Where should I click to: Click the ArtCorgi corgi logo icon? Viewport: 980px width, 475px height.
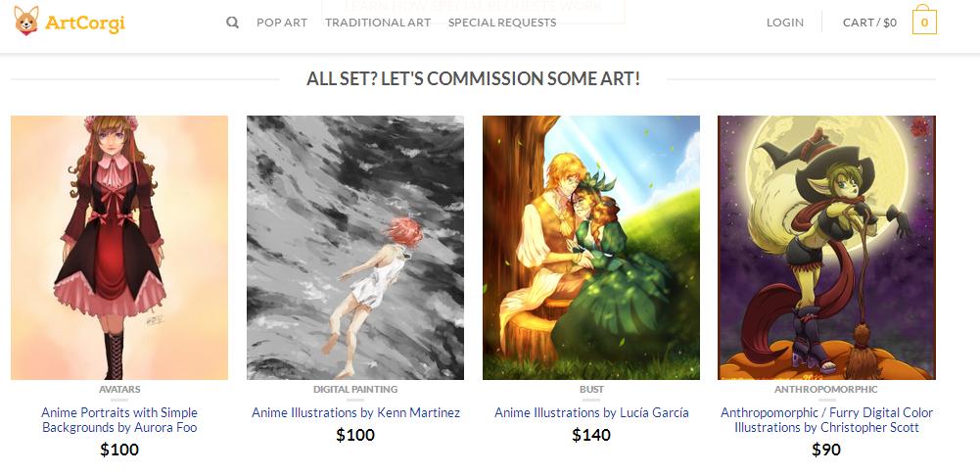(26, 22)
